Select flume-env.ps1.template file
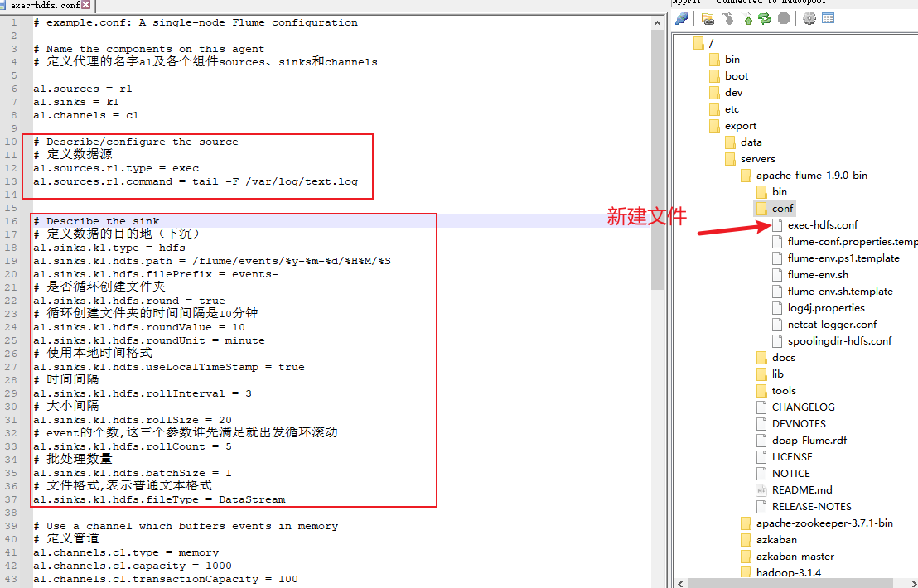The width and height of the screenshot is (918, 588). [843, 258]
